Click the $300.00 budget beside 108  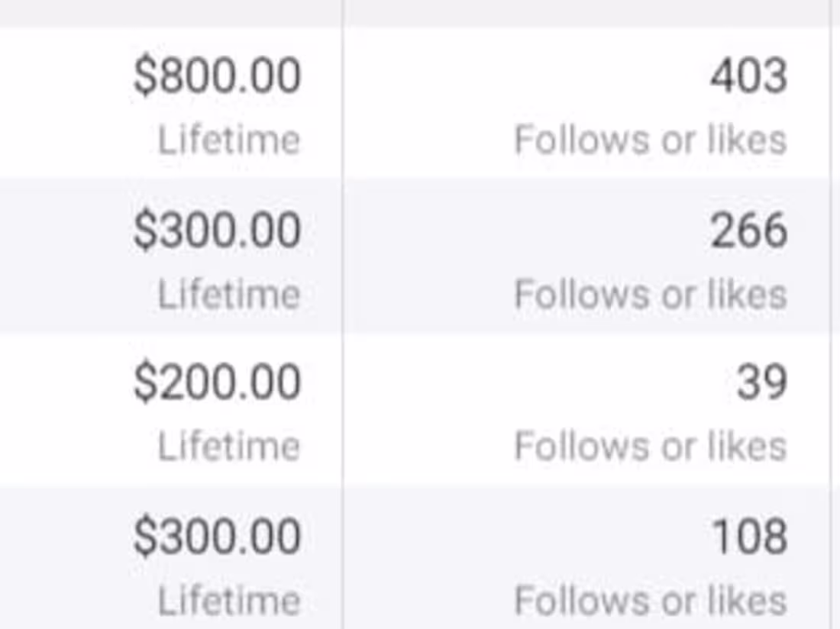tap(218, 536)
